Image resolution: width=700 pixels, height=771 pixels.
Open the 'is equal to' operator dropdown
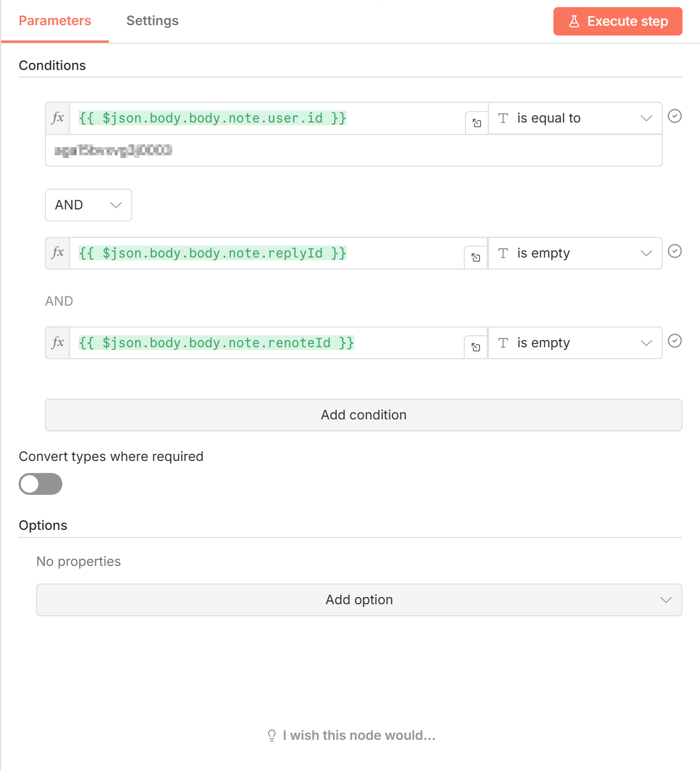[575, 118]
